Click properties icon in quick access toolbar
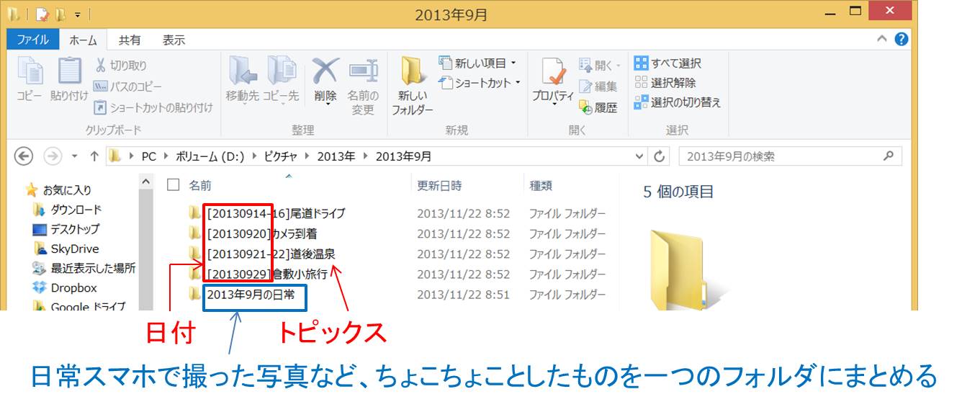This screenshot has height=407, width=980. coord(42,14)
